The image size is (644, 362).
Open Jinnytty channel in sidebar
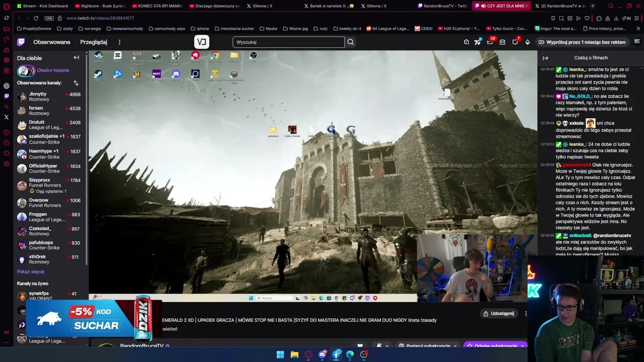[50, 97]
